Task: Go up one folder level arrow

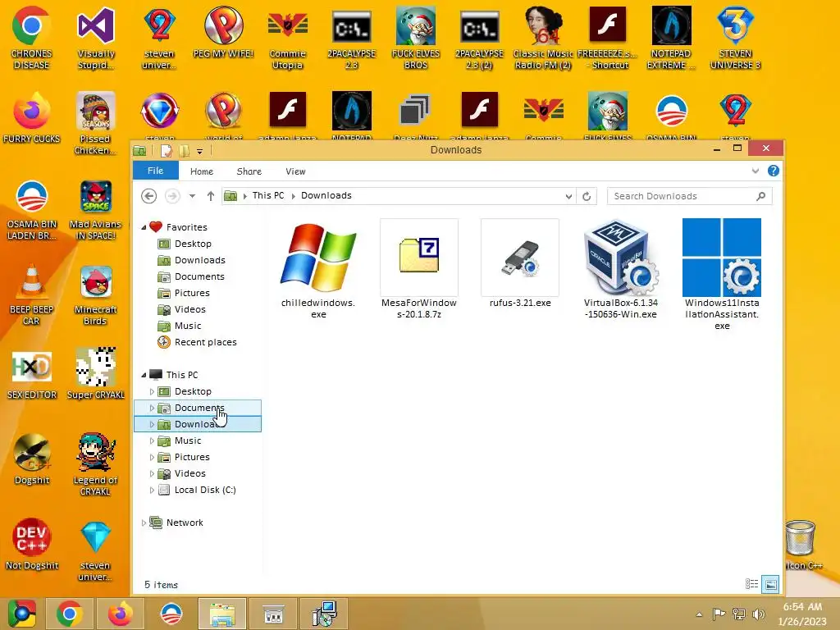Action: pos(211,196)
